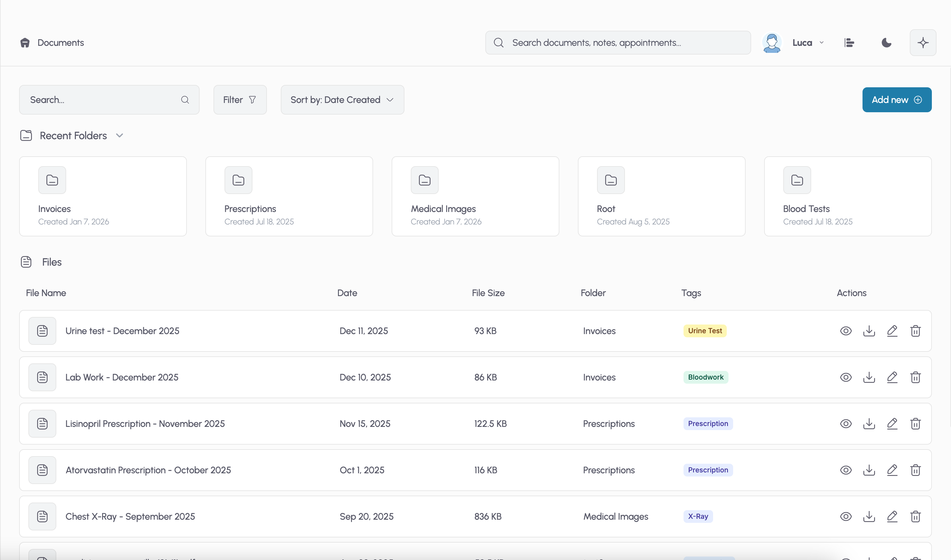951x560 pixels.
Task: Click the Add new button
Action: 896,100
